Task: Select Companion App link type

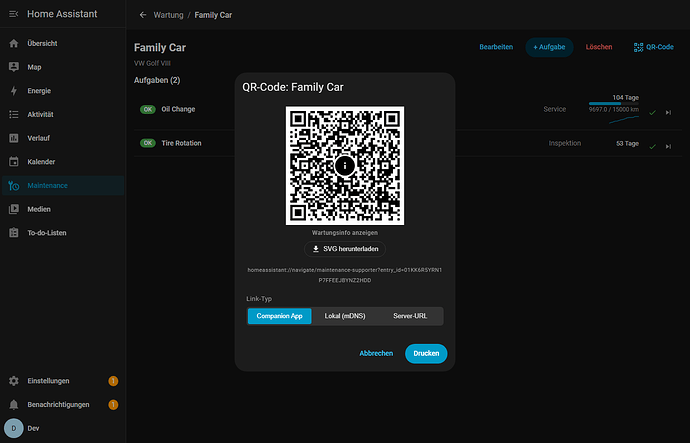Action: tap(279, 316)
